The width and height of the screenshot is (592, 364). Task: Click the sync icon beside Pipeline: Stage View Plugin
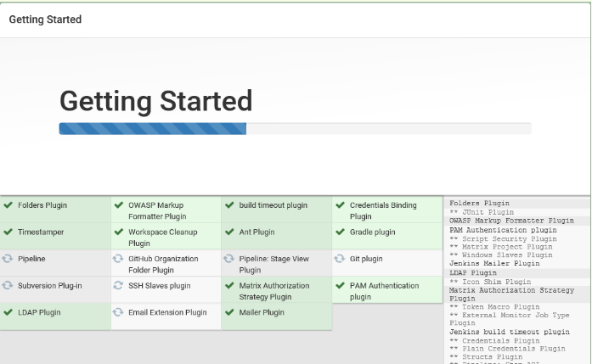tap(228, 259)
